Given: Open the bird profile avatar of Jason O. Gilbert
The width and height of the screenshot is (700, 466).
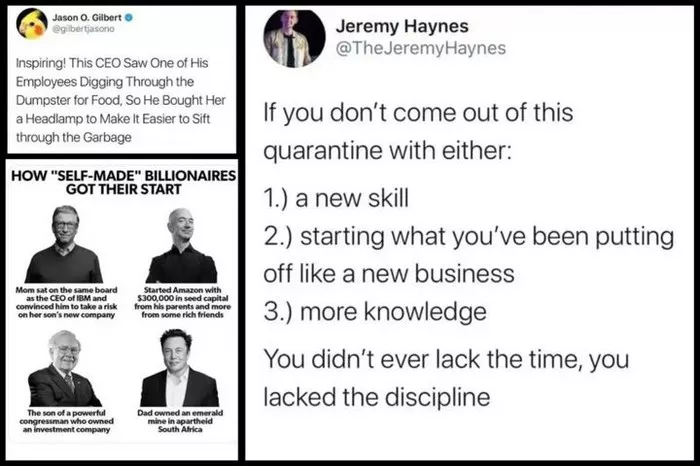Looking at the screenshot, I should [x=32, y=24].
